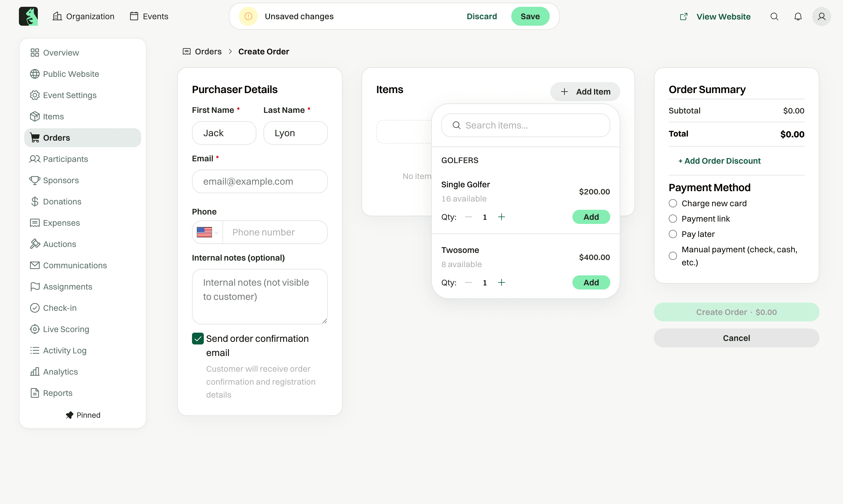Click the Pinned pin icon
843x504 pixels.
click(70, 415)
